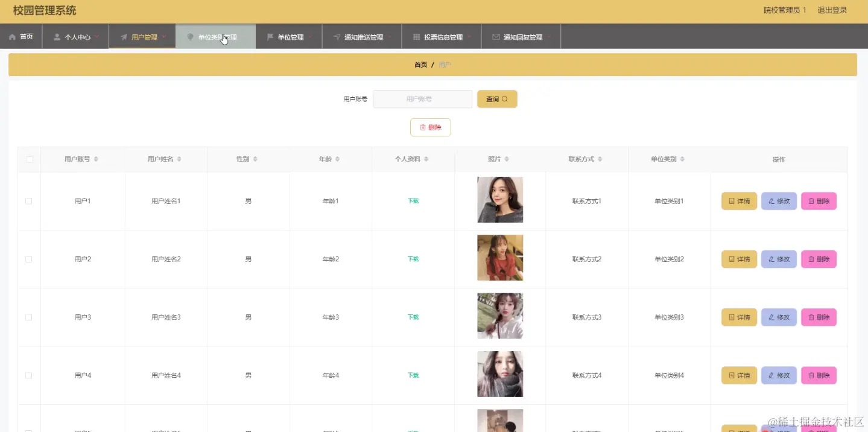Tick the select-all checkbox in the table header

click(29, 159)
